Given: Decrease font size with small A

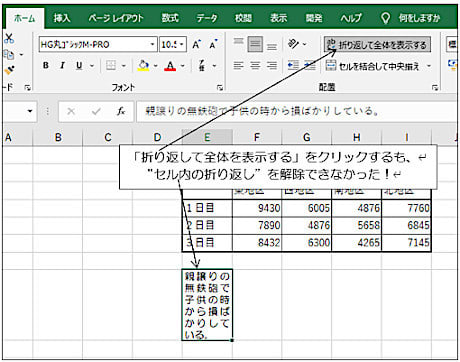Looking at the screenshot, I should tap(213, 44).
